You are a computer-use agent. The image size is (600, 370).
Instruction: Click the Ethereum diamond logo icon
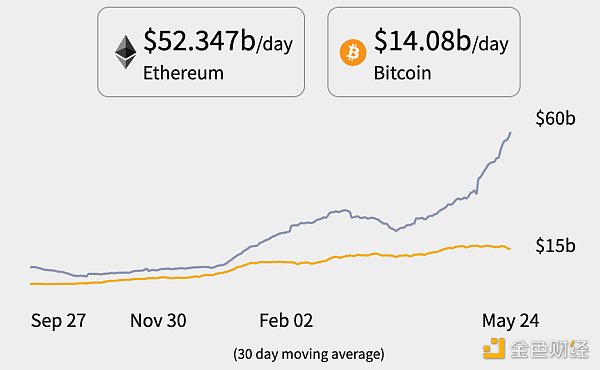click(126, 52)
